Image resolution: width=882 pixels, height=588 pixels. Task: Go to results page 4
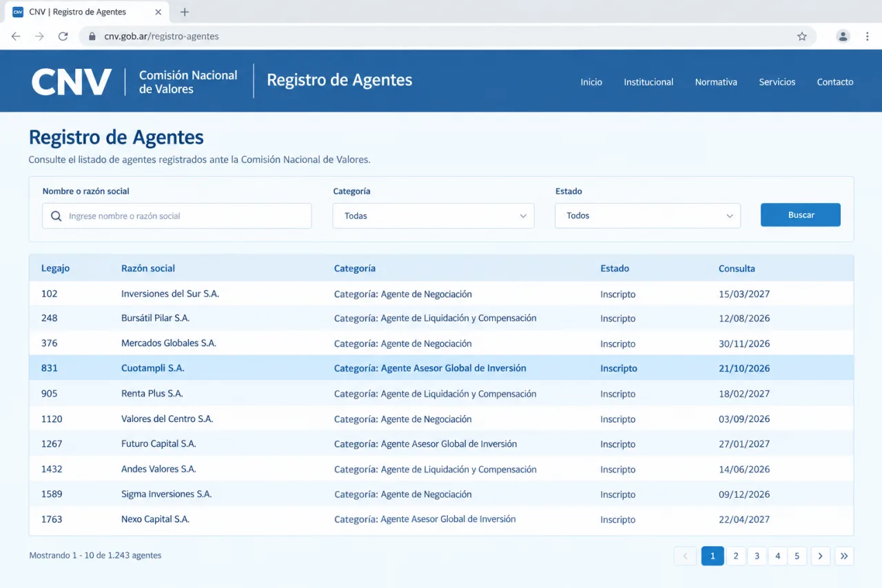pos(777,556)
